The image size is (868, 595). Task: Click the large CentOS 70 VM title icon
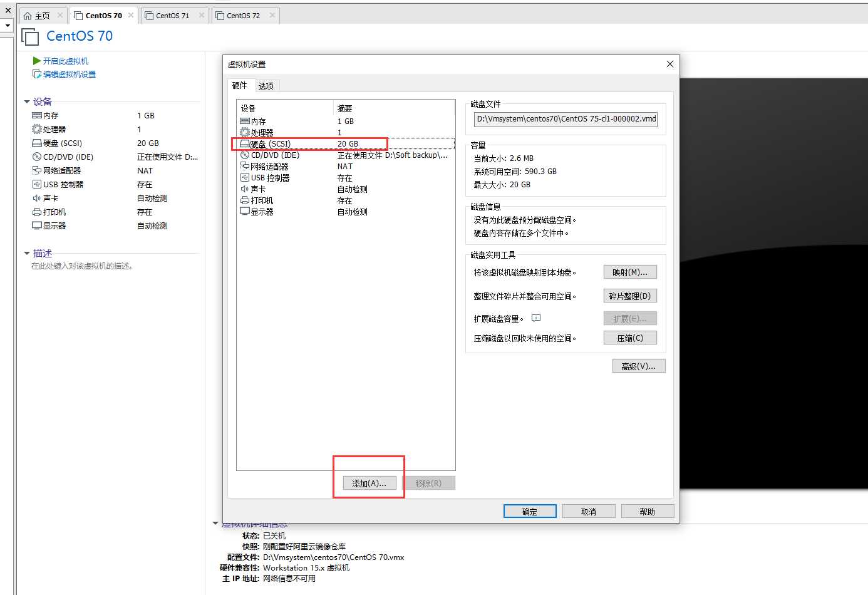(x=30, y=37)
